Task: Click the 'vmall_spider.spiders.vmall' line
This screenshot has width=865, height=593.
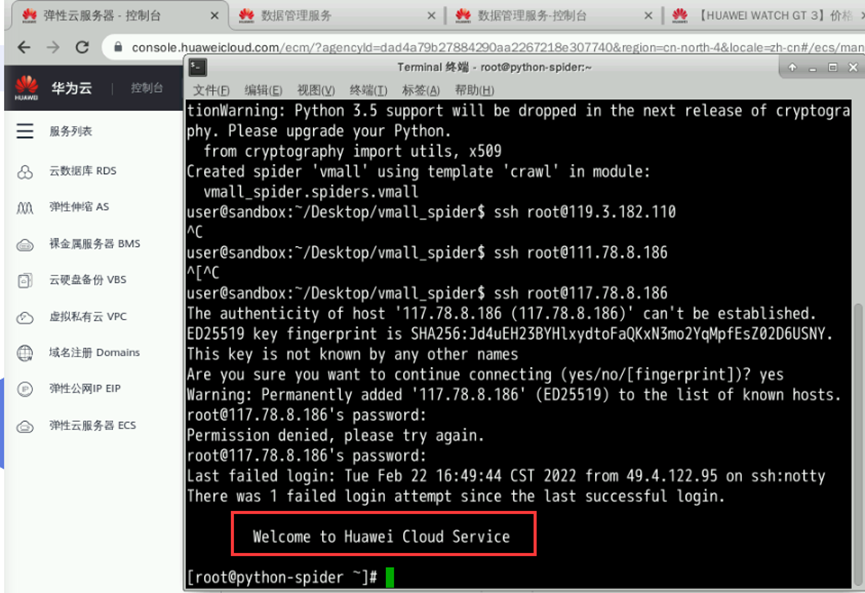Action: (x=311, y=192)
